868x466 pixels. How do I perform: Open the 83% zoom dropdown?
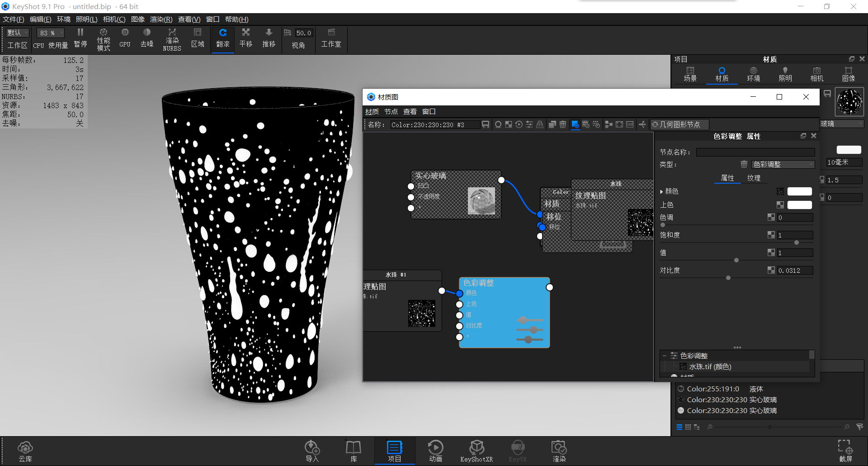(x=50, y=33)
